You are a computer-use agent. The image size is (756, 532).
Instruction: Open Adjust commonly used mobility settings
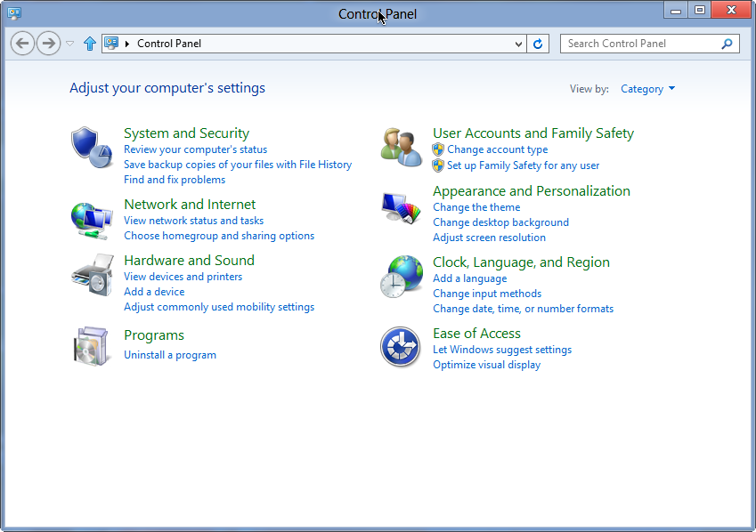pyautogui.click(x=219, y=307)
